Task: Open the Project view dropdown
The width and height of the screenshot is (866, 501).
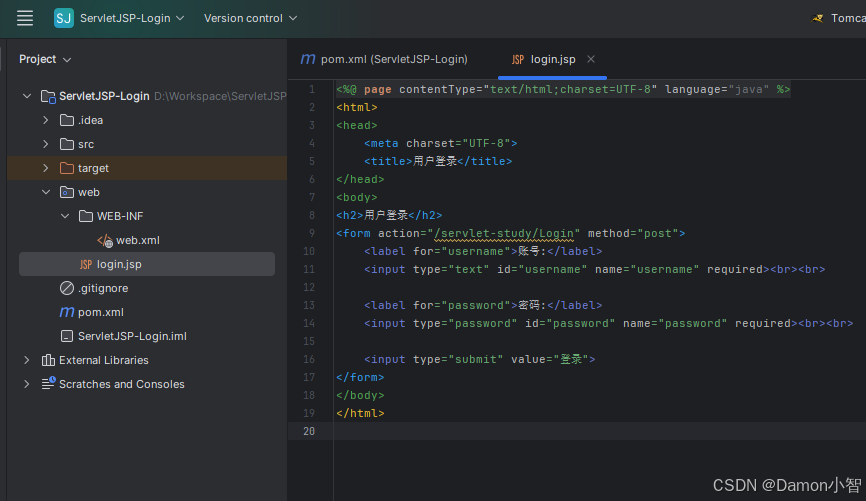Action: [45, 59]
